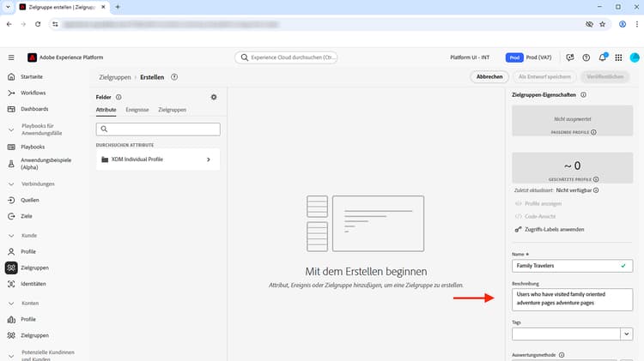Open Profile under the Konten section
The image size is (644, 361).
click(x=28, y=319)
